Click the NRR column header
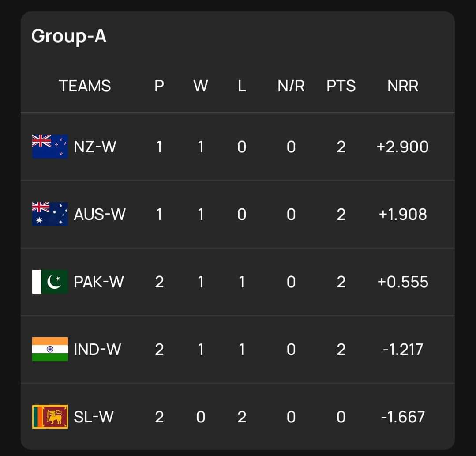This screenshot has height=456, width=476. coord(403,86)
